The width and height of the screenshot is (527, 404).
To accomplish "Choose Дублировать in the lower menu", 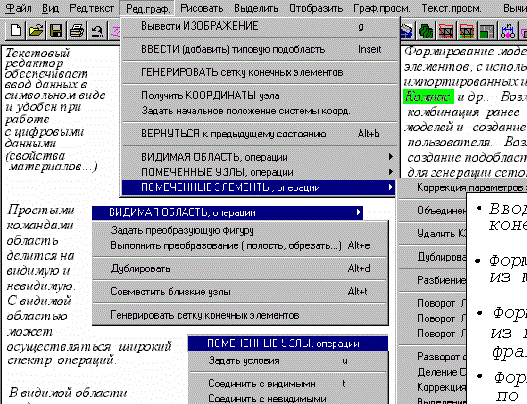I will tap(240, 269).
